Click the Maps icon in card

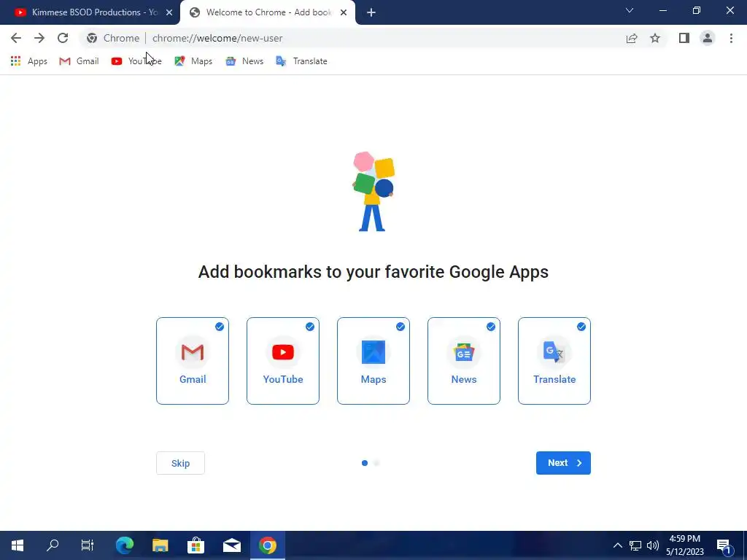pos(373,352)
